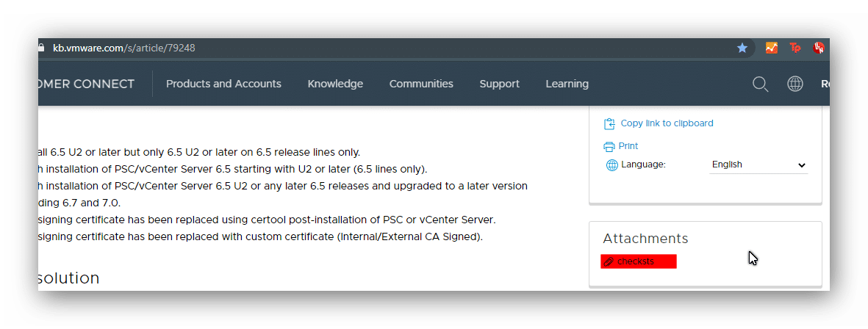Open Products and Accounts menu
Screen dimensions: 868x329
point(223,84)
